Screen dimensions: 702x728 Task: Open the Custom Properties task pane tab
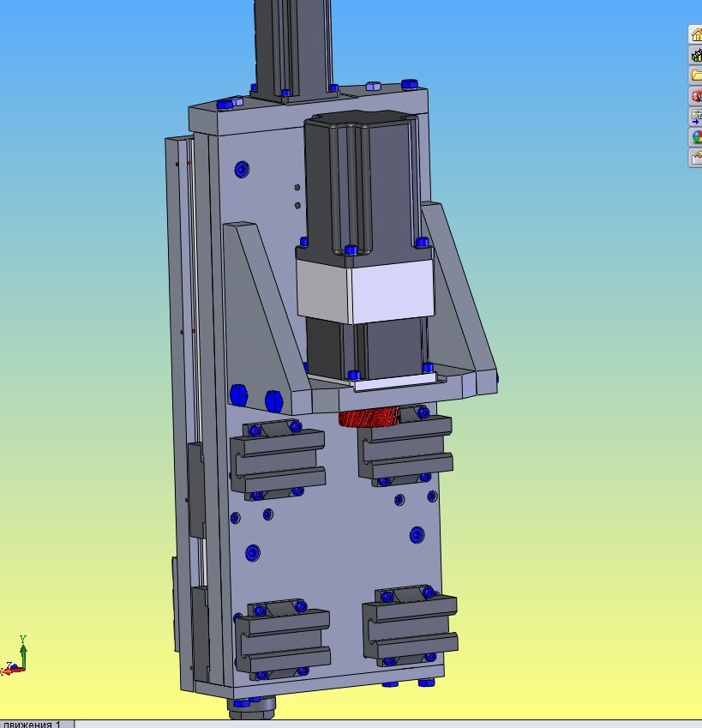click(x=695, y=158)
